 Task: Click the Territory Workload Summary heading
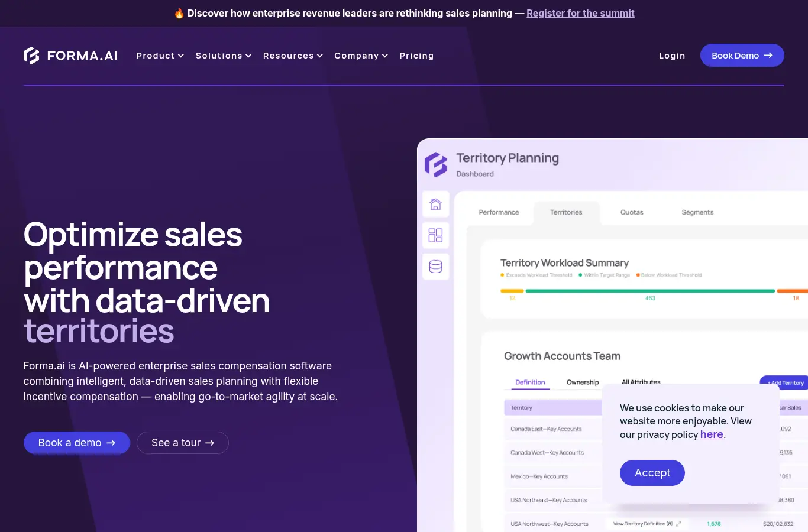[564, 263]
